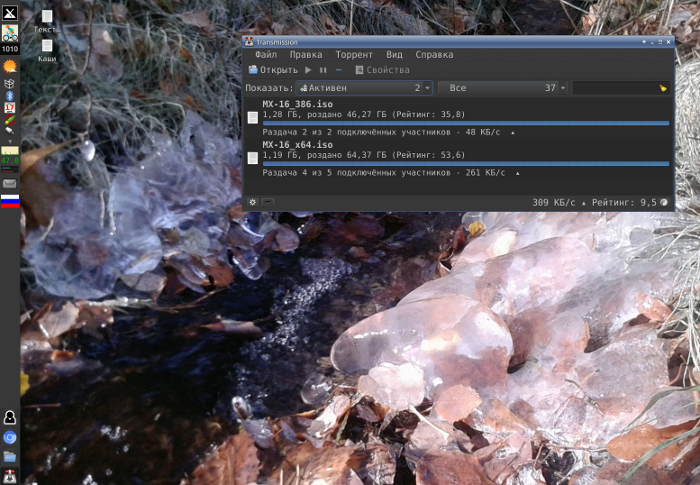
Task: Click the Transmission window title bar icon
Action: [x=249, y=42]
